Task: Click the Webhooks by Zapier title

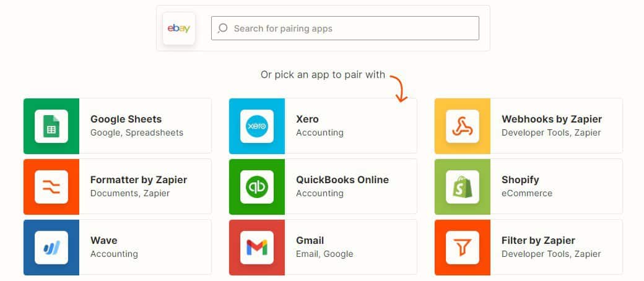Action: point(552,119)
